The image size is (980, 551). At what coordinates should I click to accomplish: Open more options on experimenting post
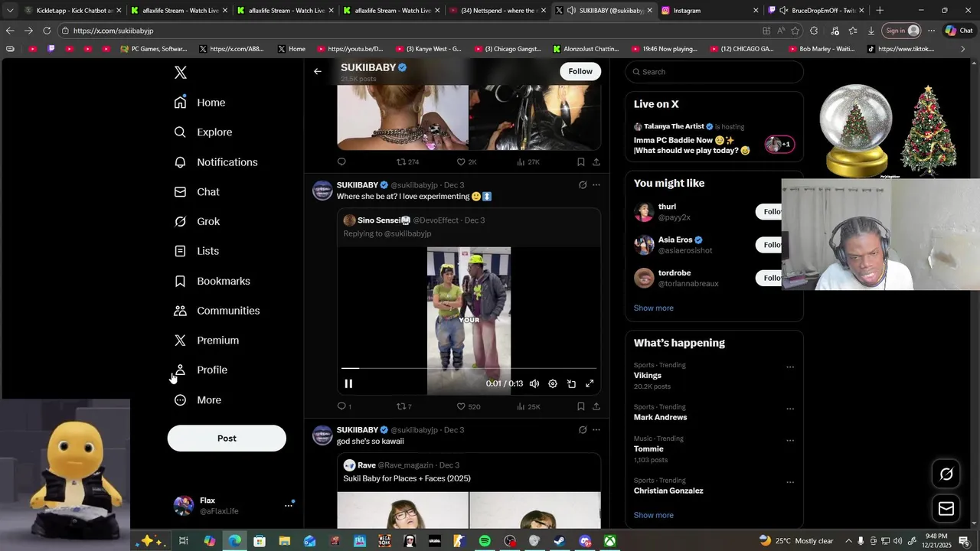point(596,185)
